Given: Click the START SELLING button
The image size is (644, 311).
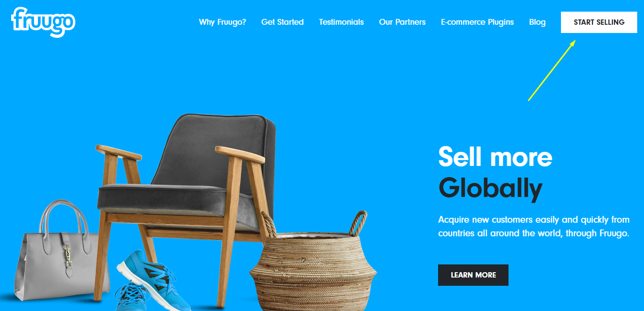Looking at the screenshot, I should point(599,22).
